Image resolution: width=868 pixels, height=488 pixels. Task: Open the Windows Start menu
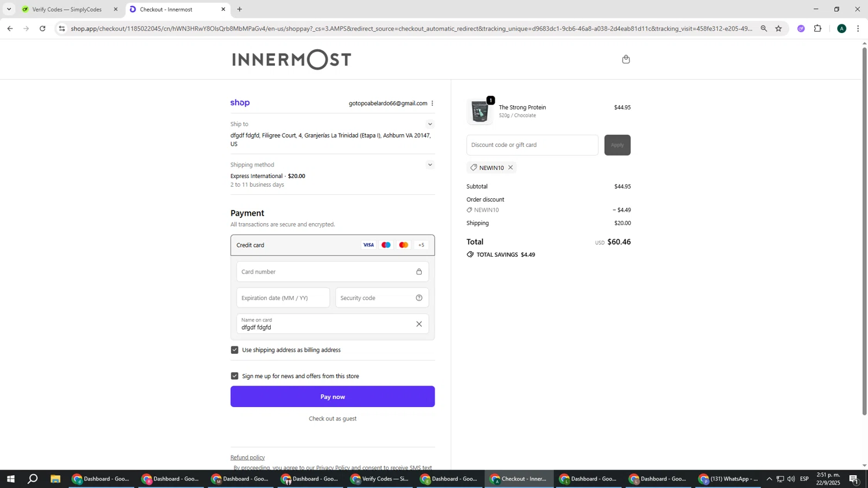pos(10,479)
